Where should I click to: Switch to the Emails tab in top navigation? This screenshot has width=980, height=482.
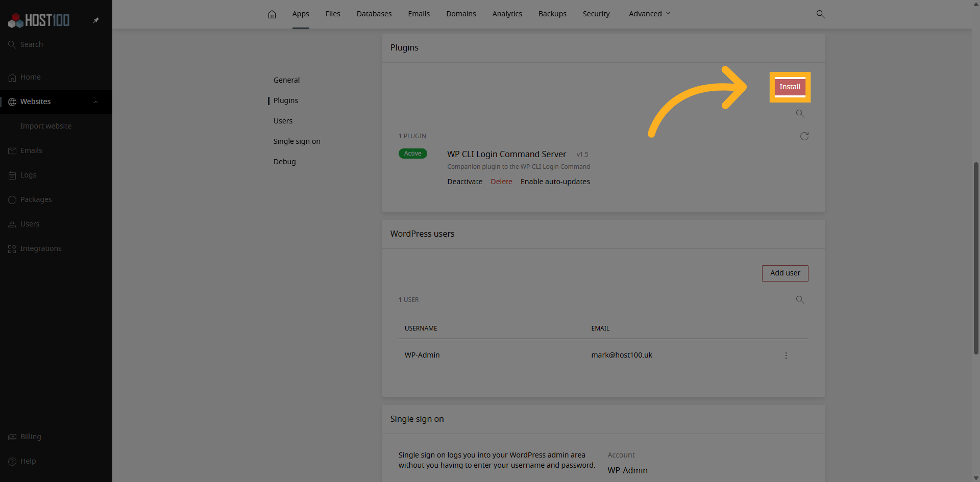419,14
